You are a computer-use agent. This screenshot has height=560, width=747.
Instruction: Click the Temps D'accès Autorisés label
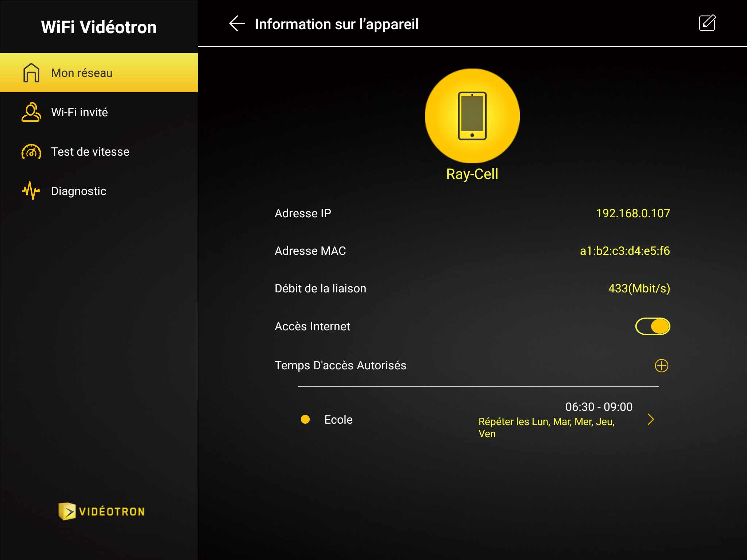340,365
